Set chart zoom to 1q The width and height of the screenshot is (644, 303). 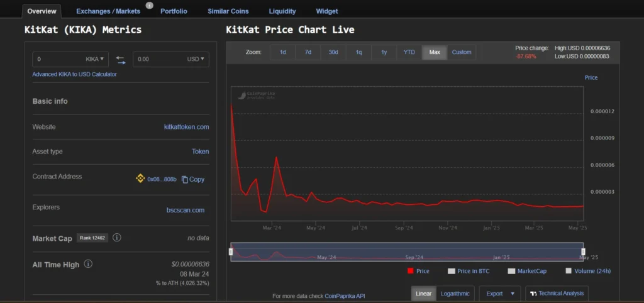coord(358,52)
